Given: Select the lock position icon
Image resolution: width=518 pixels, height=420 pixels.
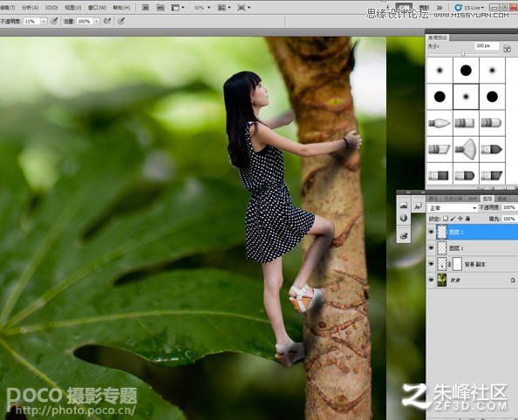Looking at the screenshot, I should [460, 219].
